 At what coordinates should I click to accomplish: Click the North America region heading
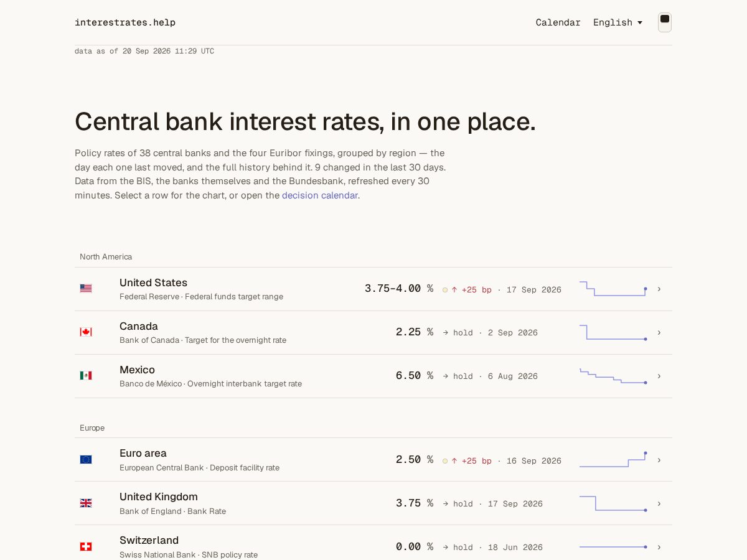[x=106, y=257]
